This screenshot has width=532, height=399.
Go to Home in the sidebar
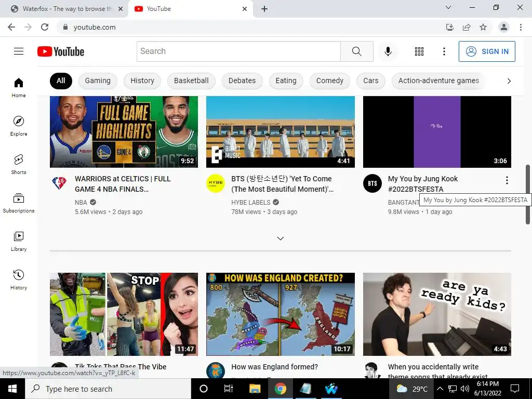[x=19, y=87]
